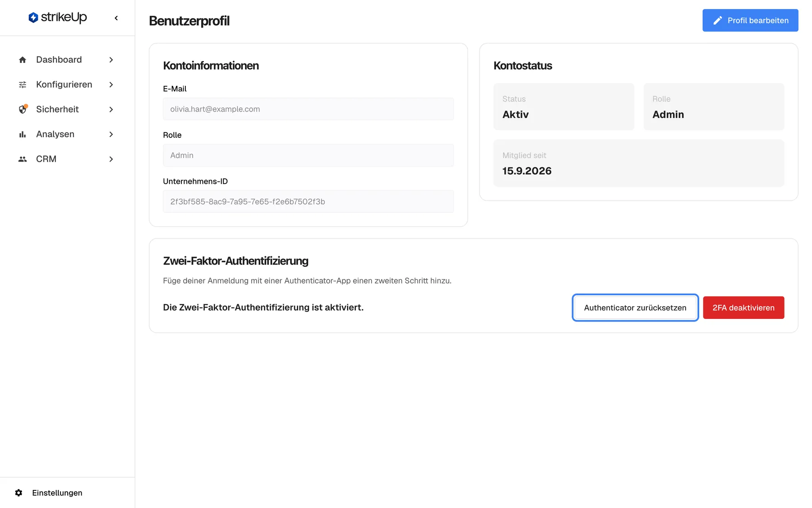Click the Rolle card value Admin

(668, 114)
